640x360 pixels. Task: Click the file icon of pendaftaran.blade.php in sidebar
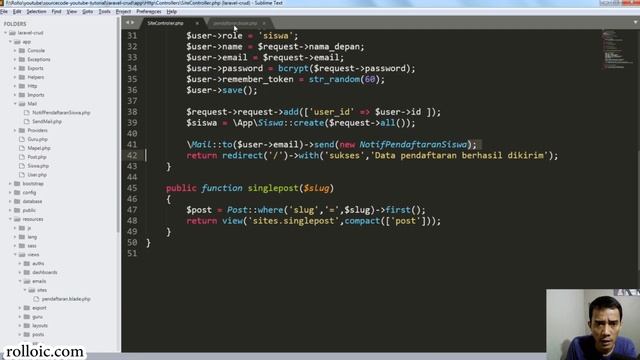pos(36,299)
